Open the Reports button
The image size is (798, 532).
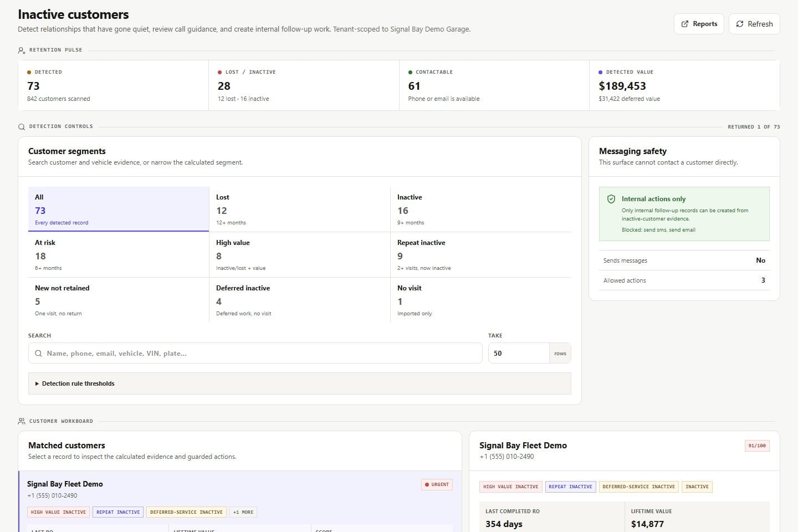click(x=699, y=24)
